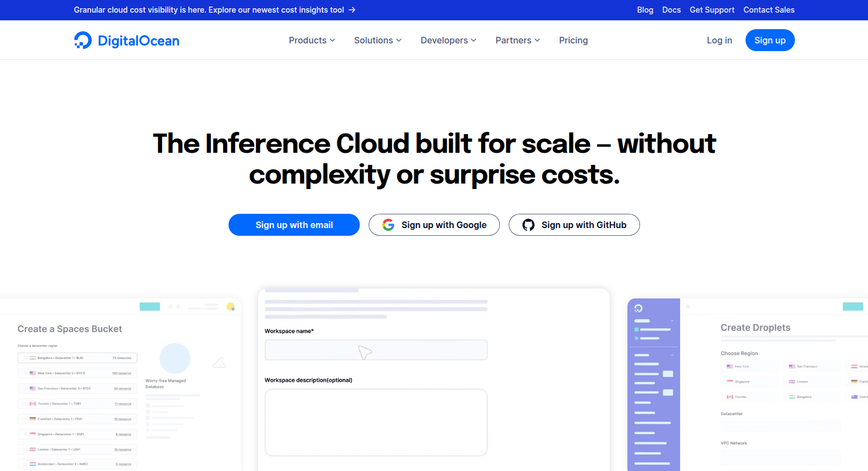This screenshot has width=868, height=471.
Task: Click the Log in link
Action: 720,40
